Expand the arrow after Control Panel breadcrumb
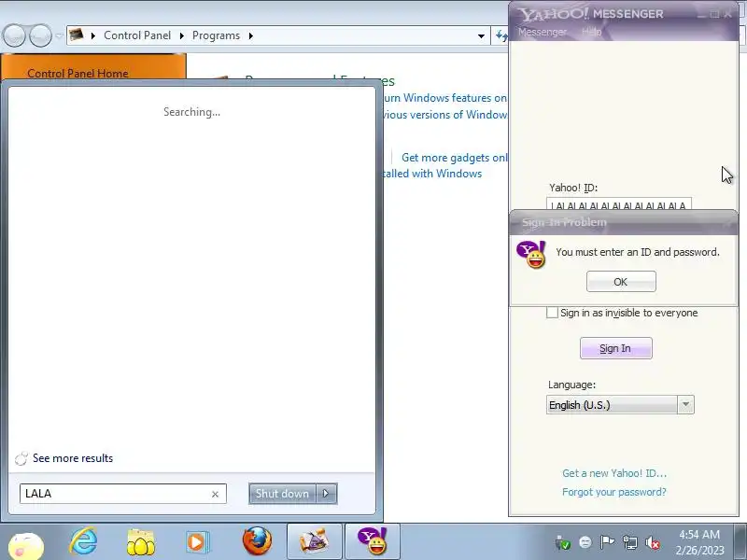747x560 pixels. (181, 35)
